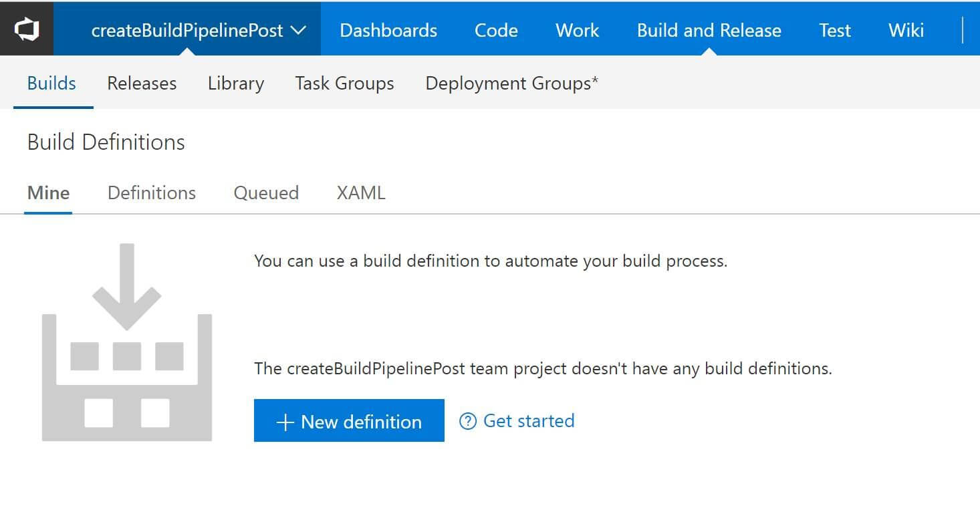Switch to the Definitions tab
Image resolution: width=980 pixels, height=512 pixels.
[x=152, y=193]
